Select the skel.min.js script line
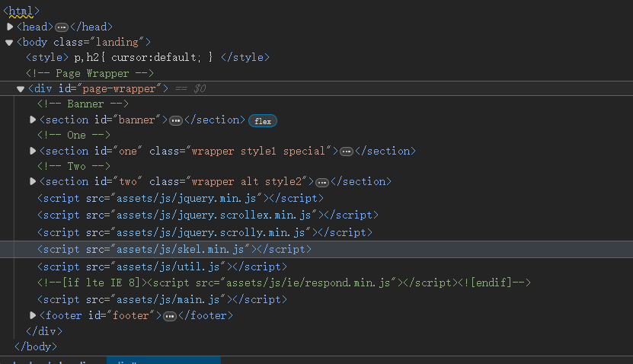 point(174,249)
